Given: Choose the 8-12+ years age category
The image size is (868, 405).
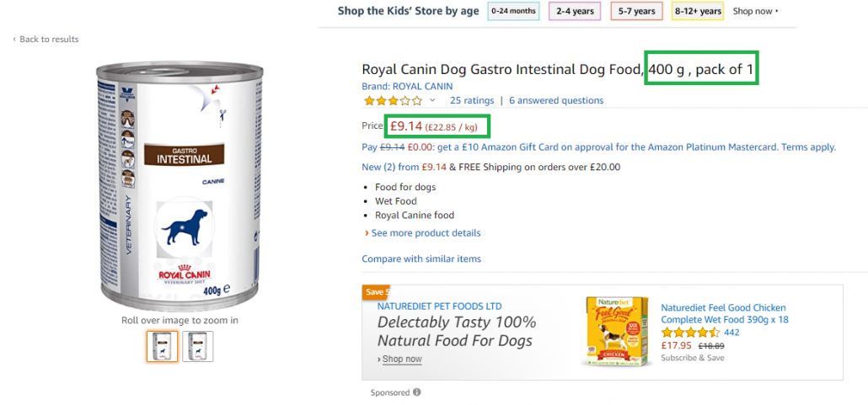Looking at the screenshot, I should 698,11.
